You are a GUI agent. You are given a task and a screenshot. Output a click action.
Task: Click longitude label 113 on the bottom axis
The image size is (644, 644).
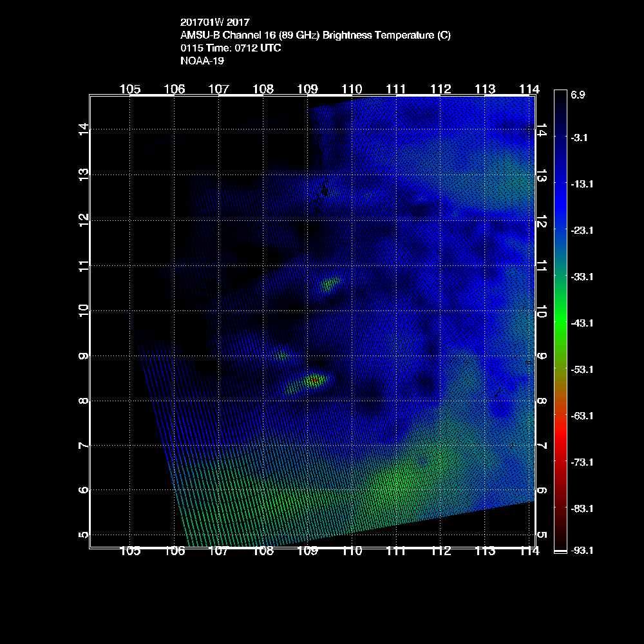coord(485,551)
